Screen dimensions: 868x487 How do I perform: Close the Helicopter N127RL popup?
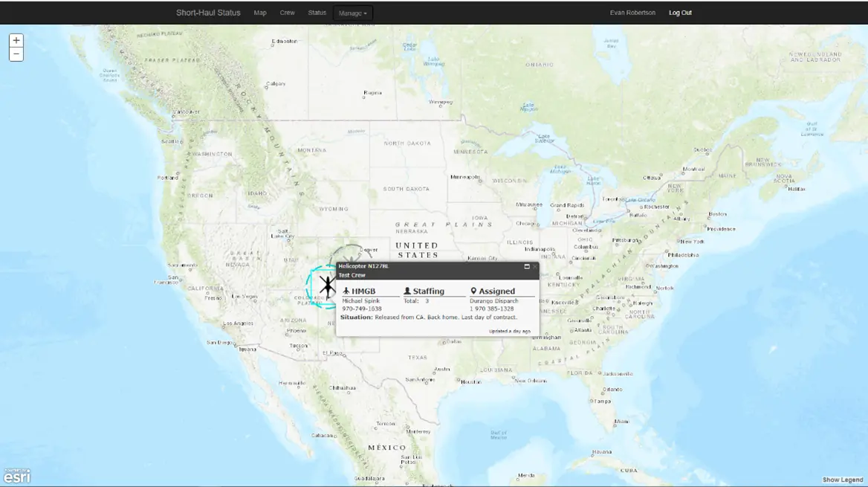click(x=536, y=267)
